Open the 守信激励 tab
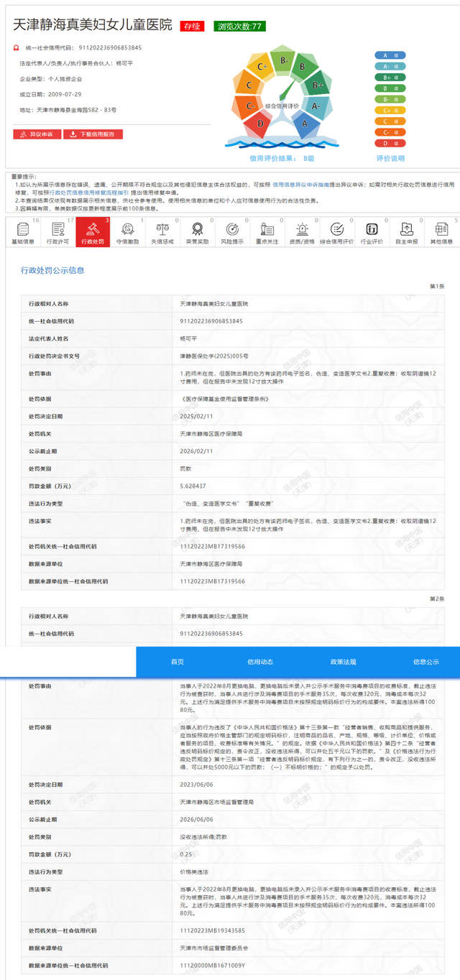 tap(128, 232)
